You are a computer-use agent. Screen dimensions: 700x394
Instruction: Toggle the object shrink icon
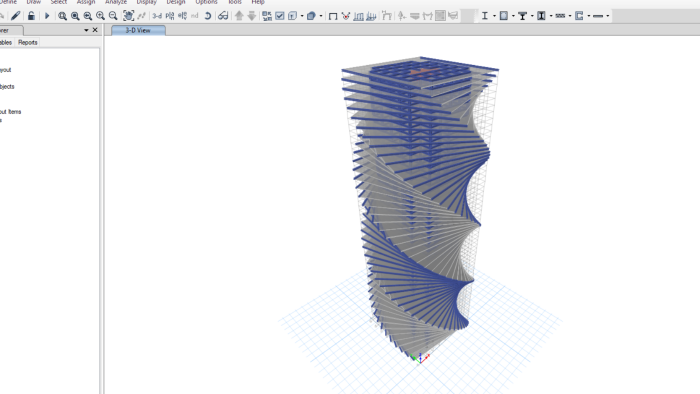(267, 16)
